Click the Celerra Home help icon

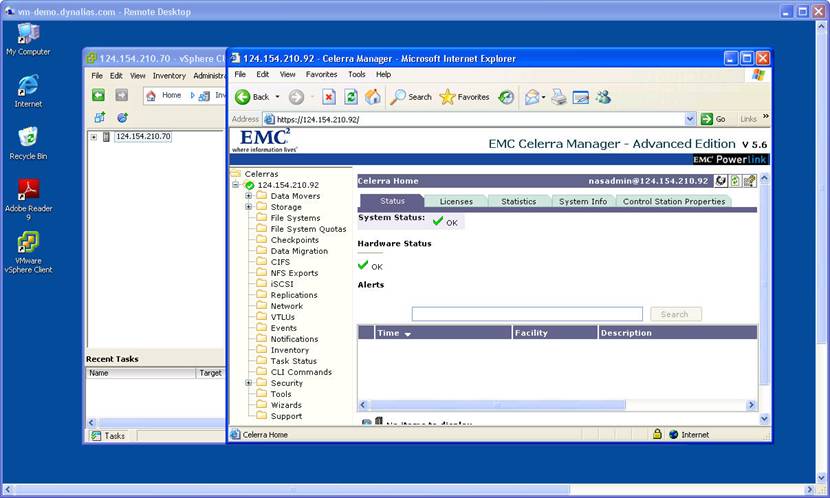coord(750,181)
